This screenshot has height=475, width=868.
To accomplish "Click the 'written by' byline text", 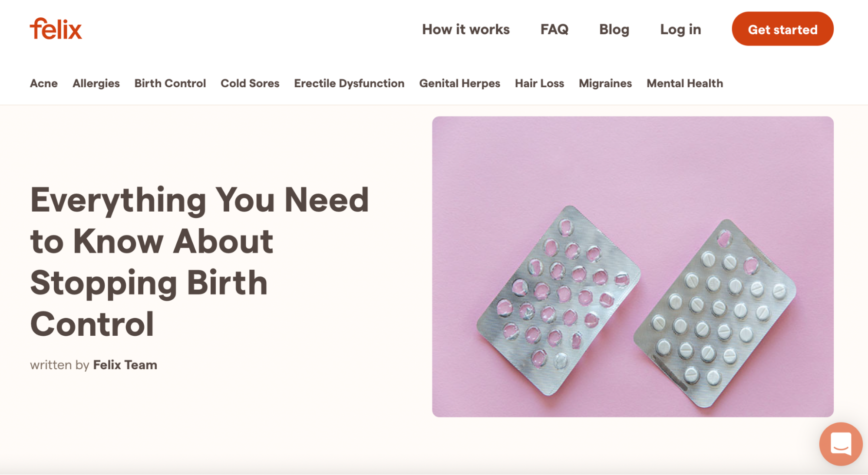I will point(59,365).
